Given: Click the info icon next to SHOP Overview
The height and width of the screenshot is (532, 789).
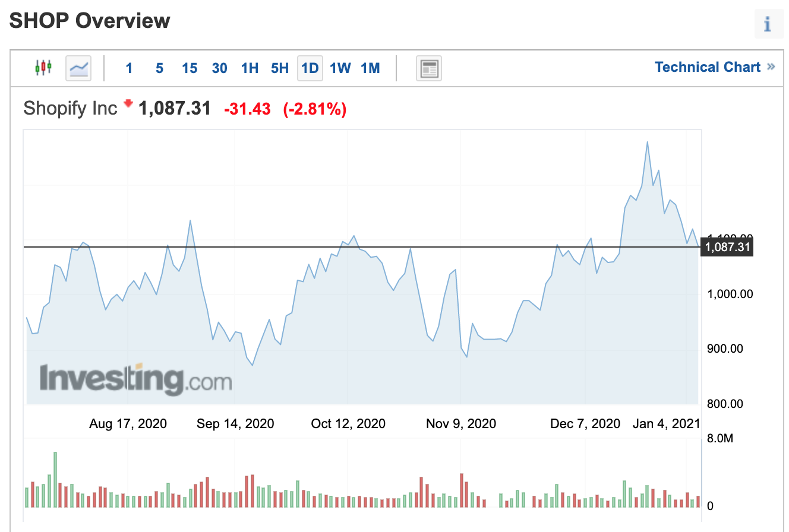Looking at the screenshot, I should (769, 24).
